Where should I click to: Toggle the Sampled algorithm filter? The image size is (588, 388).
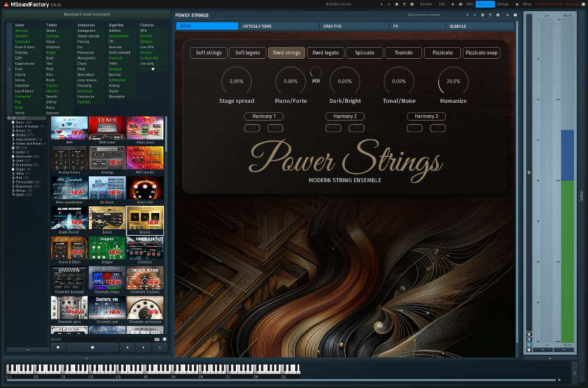point(115,69)
